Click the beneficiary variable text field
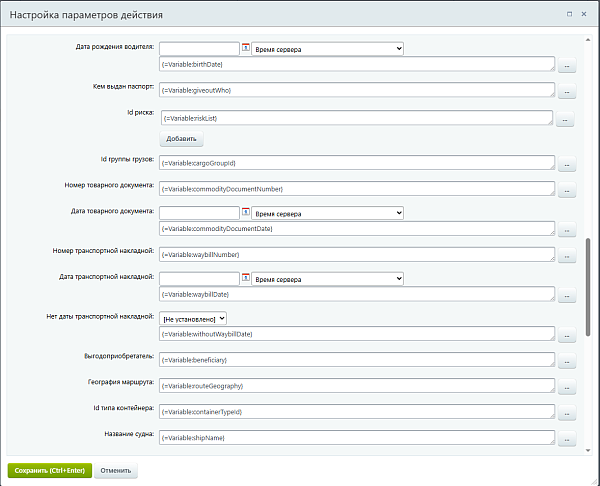 pos(357,360)
